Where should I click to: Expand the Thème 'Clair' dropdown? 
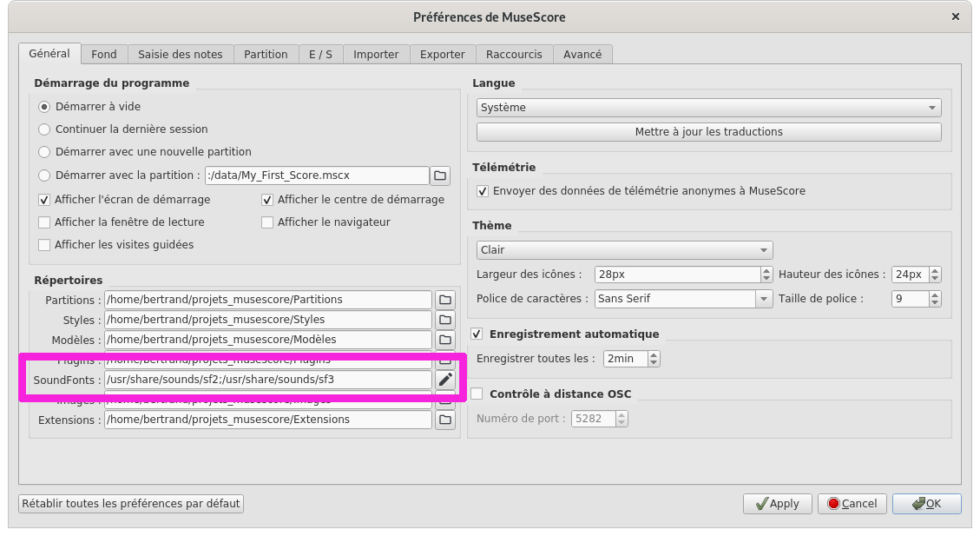[624, 250]
